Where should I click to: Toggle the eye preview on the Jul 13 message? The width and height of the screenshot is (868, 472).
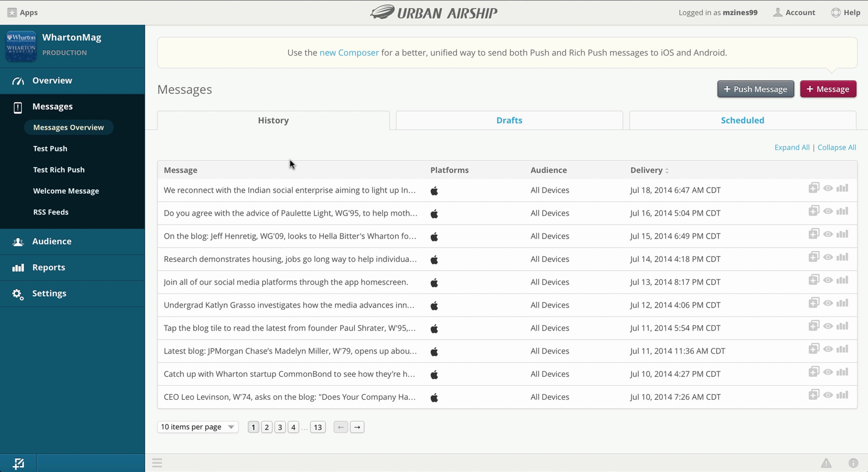[x=828, y=280]
